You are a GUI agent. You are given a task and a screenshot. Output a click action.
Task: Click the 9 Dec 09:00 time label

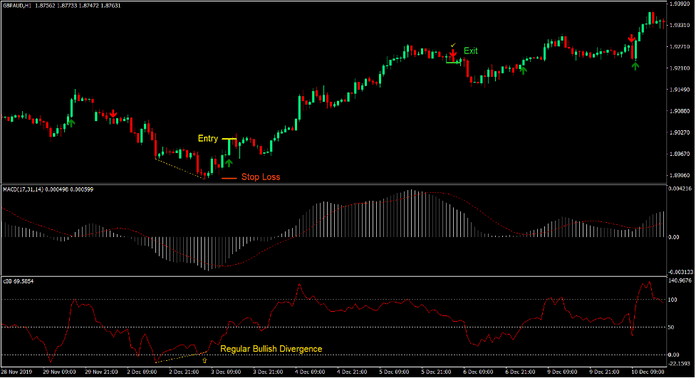pos(562,372)
